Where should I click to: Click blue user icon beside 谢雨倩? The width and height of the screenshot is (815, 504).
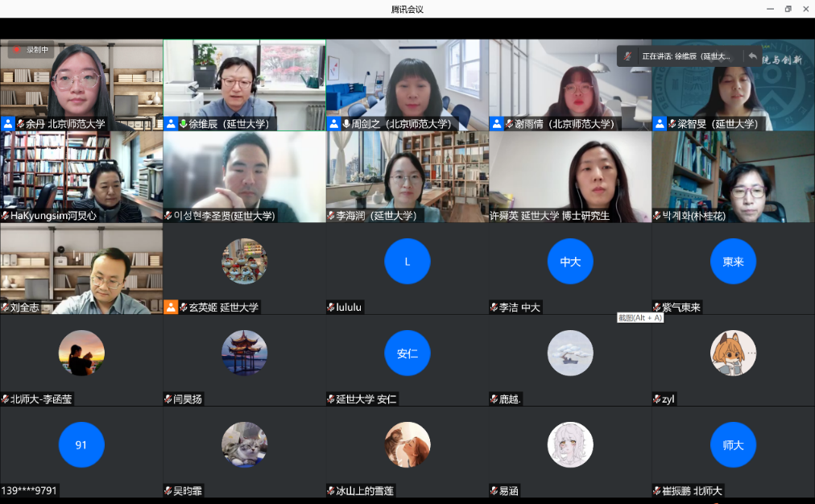click(x=497, y=124)
